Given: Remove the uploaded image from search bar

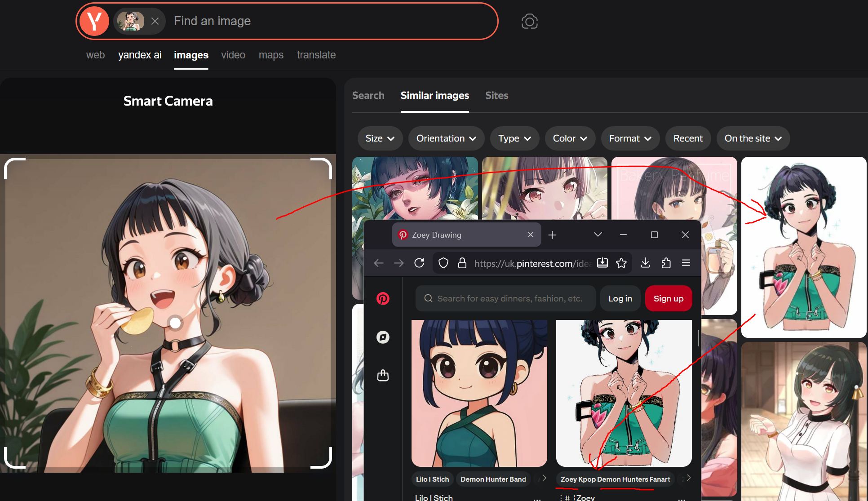Looking at the screenshot, I should click(x=155, y=21).
